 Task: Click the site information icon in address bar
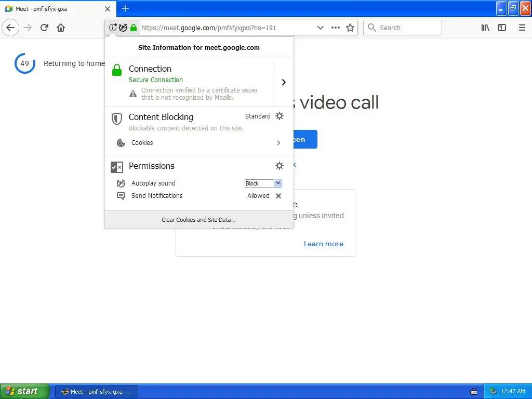point(113,28)
